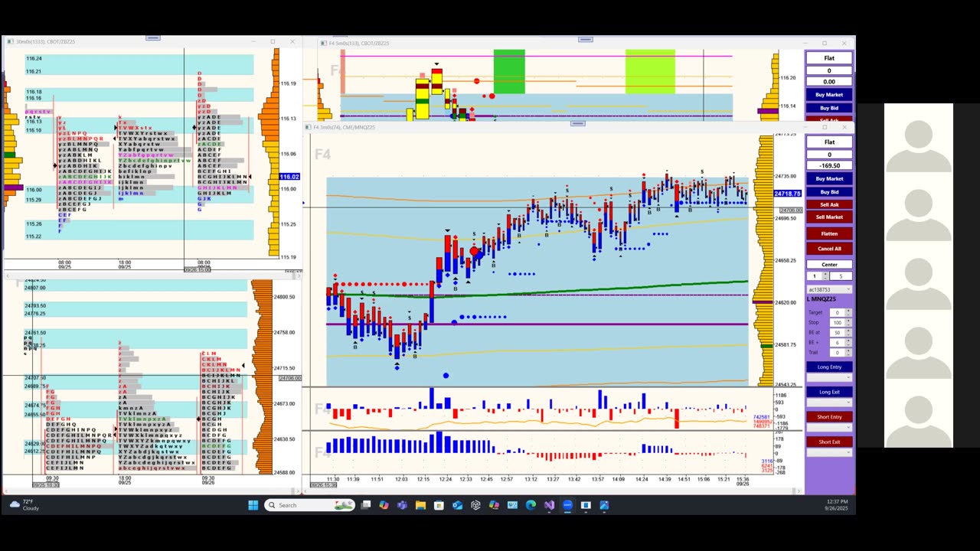Screen dimensions: 980x551
Task: Click the 116.02 price marker on ZBZ25 profile
Action: coord(289,177)
